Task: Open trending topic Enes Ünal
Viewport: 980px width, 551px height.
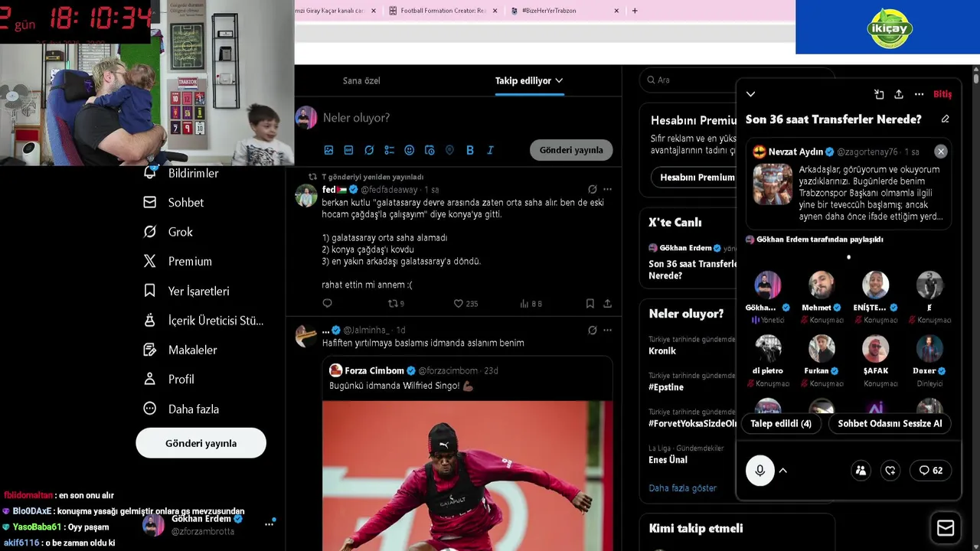Action: pyautogui.click(x=668, y=460)
